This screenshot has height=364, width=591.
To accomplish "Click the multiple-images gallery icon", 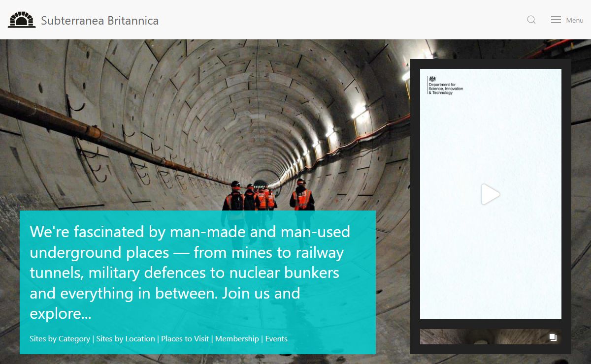I will [x=553, y=337].
